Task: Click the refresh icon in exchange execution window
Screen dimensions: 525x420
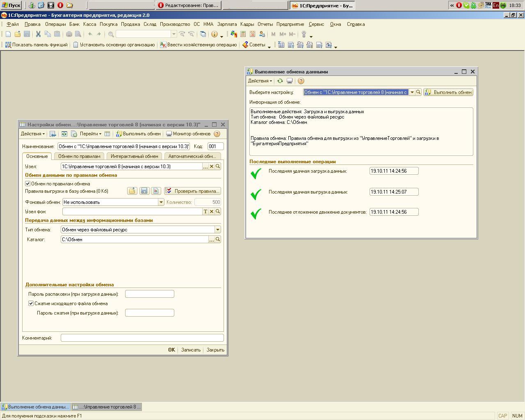Action: click(x=280, y=81)
